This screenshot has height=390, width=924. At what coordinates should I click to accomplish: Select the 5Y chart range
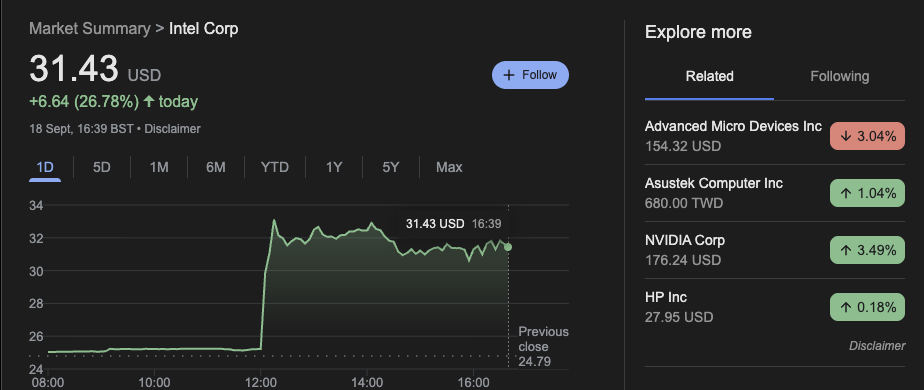[391, 167]
